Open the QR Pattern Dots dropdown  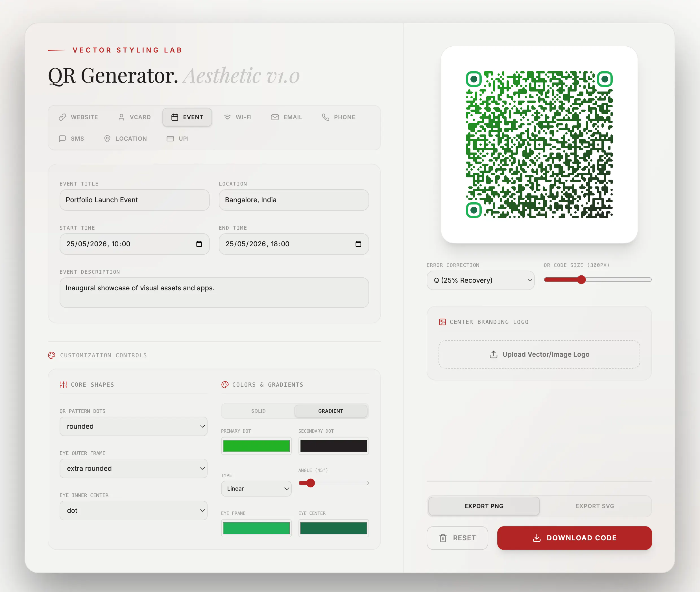click(x=134, y=426)
